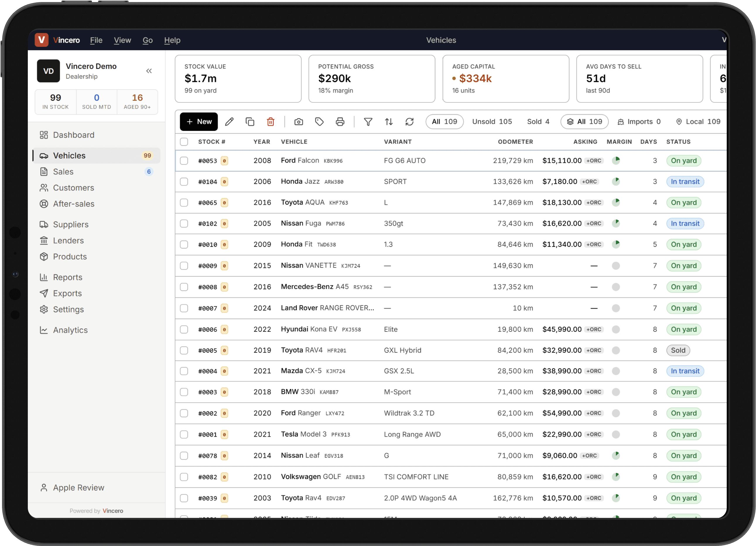This screenshot has width=756, height=546.
Task: Check the box for stock #0001
Action: [184, 434]
